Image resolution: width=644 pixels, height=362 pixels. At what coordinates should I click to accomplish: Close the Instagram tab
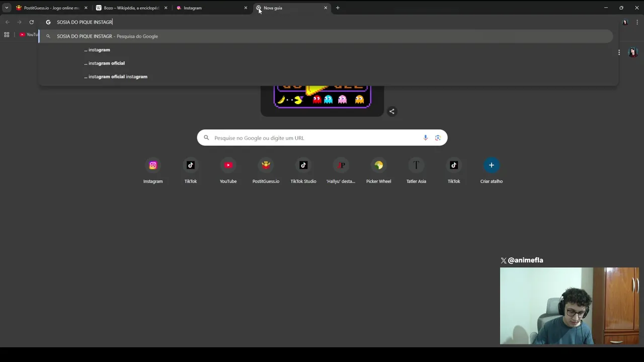point(246,8)
